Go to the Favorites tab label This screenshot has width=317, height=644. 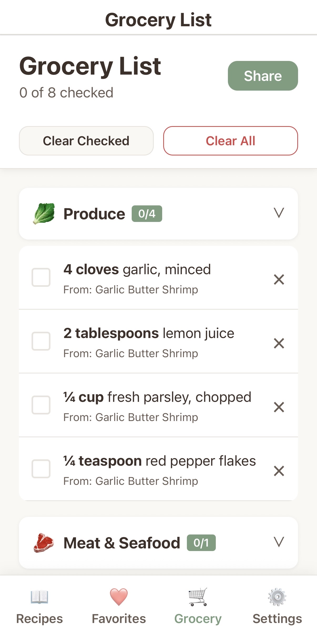pyautogui.click(x=119, y=619)
